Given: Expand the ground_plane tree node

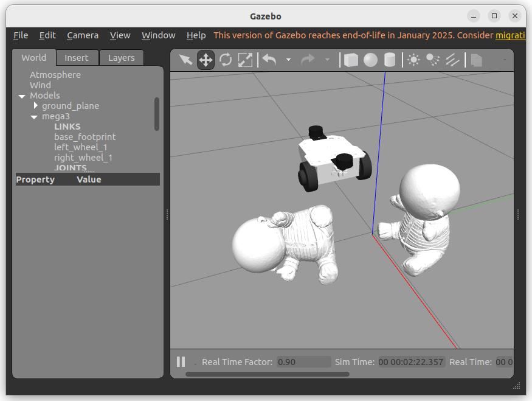Looking at the screenshot, I should [x=36, y=106].
